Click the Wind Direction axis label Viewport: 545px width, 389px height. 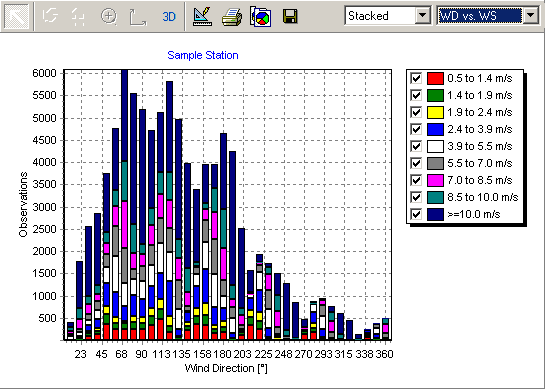coord(226,368)
